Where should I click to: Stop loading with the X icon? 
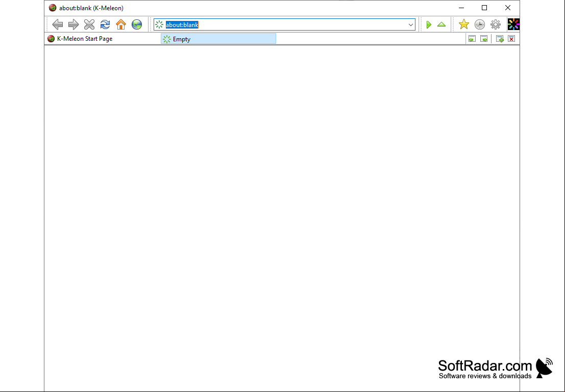tap(89, 24)
